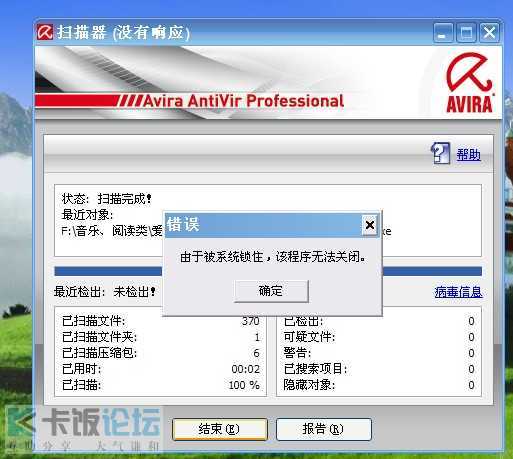This screenshot has width=513, height=459.
Task: Maximize the 扫描器 window
Action: tap(466, 33)
